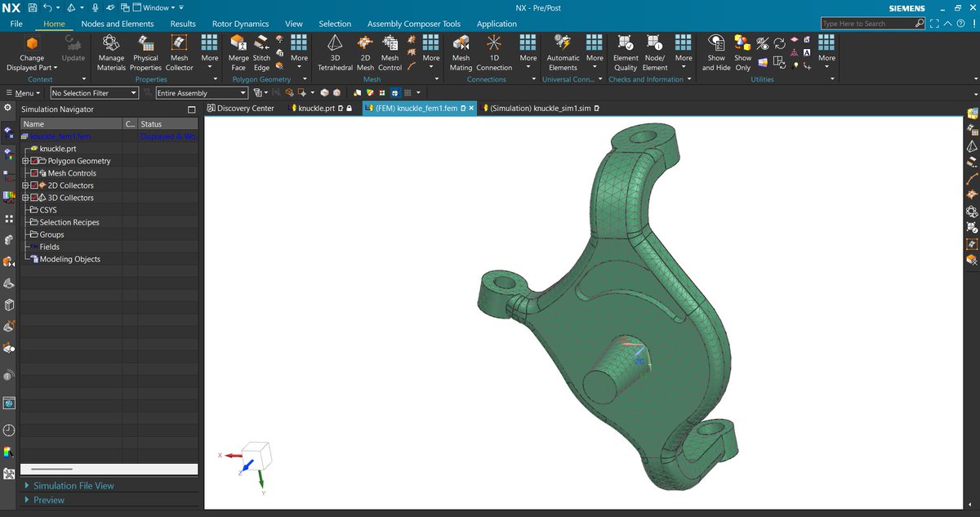Click the Status column header
The height and width of the screenshot is (517, 980).
tap(167, 124)
